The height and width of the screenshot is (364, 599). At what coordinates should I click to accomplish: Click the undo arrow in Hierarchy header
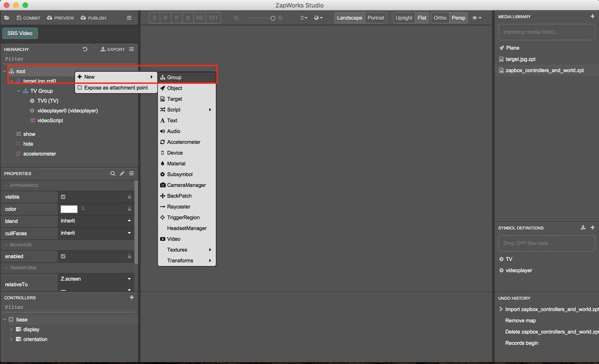coord(85,49)
